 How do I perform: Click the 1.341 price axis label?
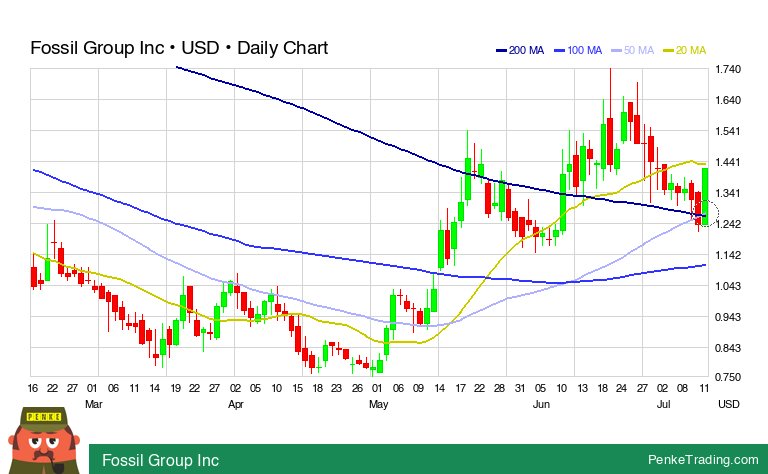click(x=728, y=193)
